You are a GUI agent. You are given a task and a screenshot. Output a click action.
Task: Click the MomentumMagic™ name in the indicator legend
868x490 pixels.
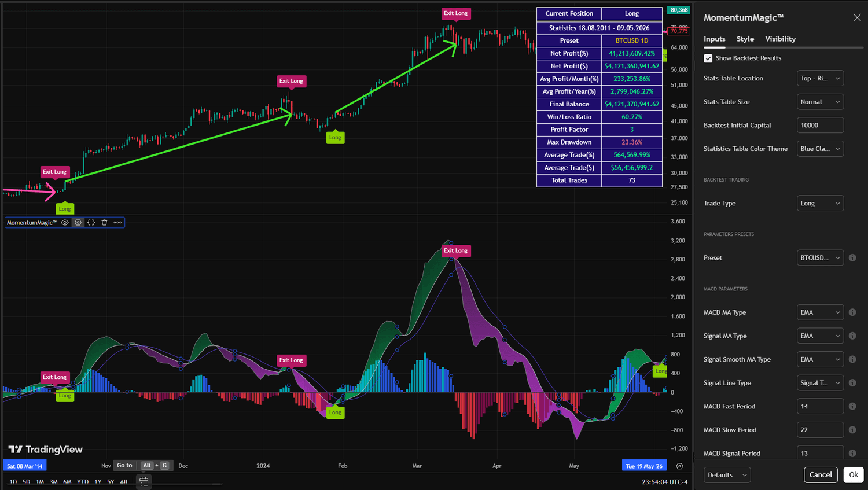32,223
